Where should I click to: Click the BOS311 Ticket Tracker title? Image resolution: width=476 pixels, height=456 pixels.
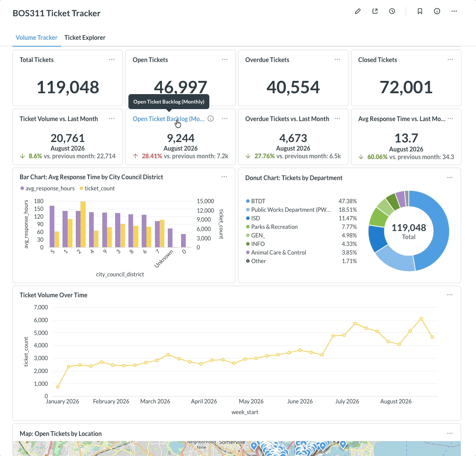click(57, 13)
